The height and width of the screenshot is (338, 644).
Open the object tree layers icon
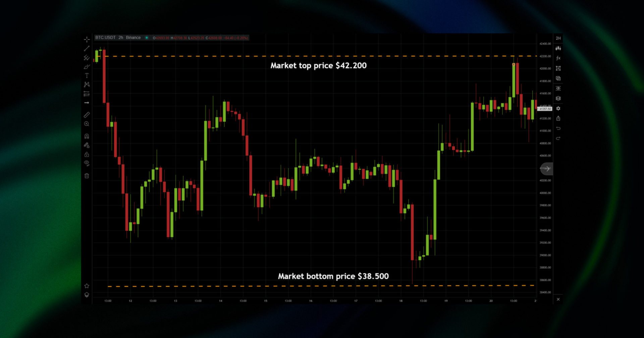click(x=558, y=99)
